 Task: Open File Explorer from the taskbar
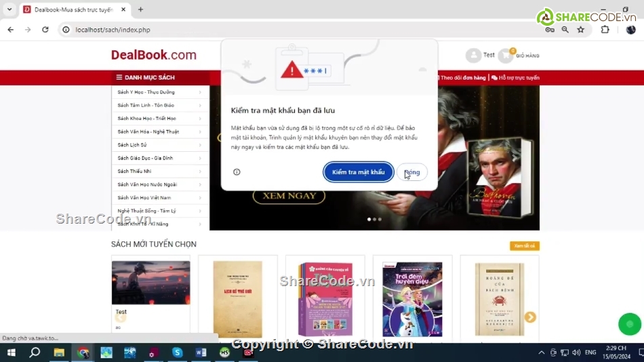[x=59, y=353]
